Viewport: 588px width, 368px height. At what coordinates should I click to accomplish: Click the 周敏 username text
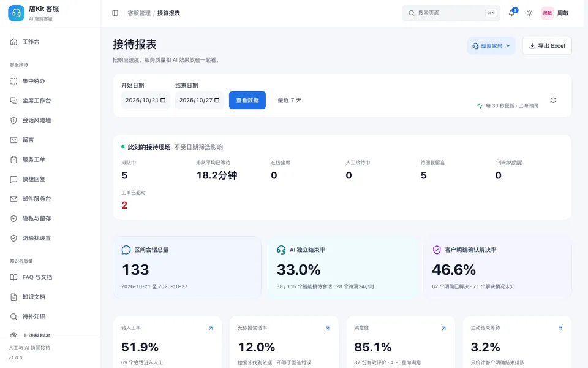tap(563, 13)
